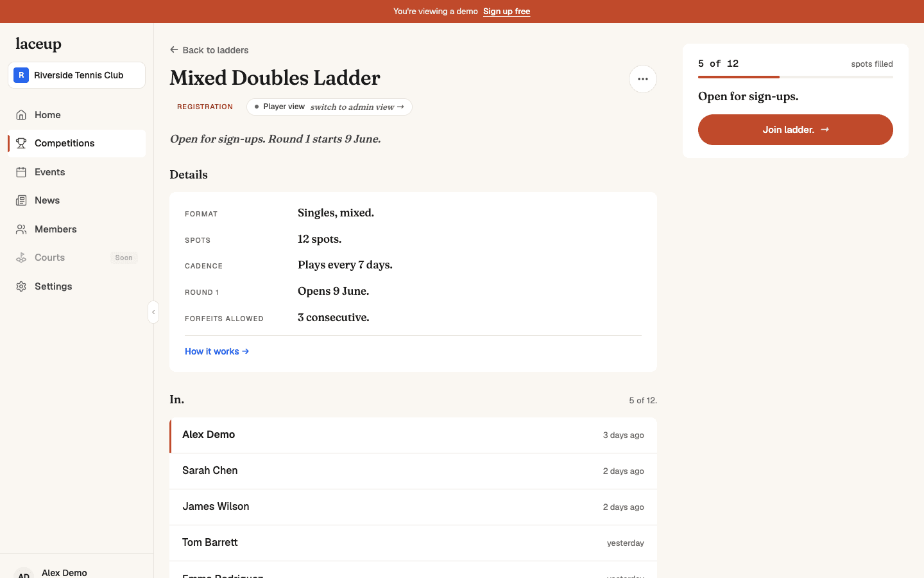Viewport: 924px width, 578px height.
Task: Click the 'yesterday' timestamp for Tom Barrett
Action: (x=626, y=543)
